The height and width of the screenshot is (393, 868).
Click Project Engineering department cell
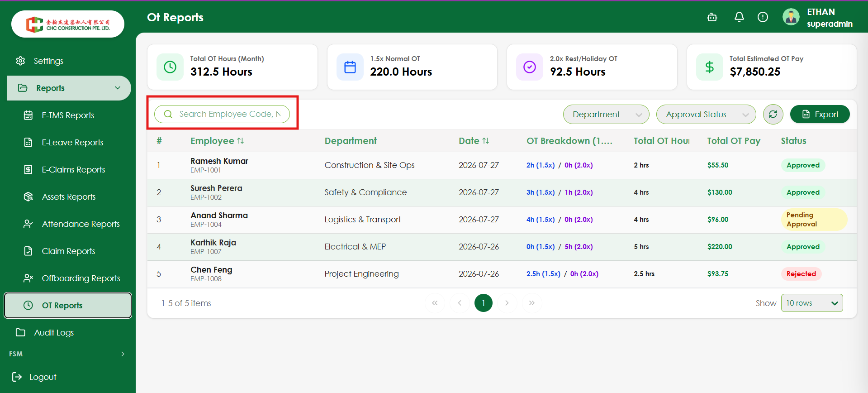361,274
